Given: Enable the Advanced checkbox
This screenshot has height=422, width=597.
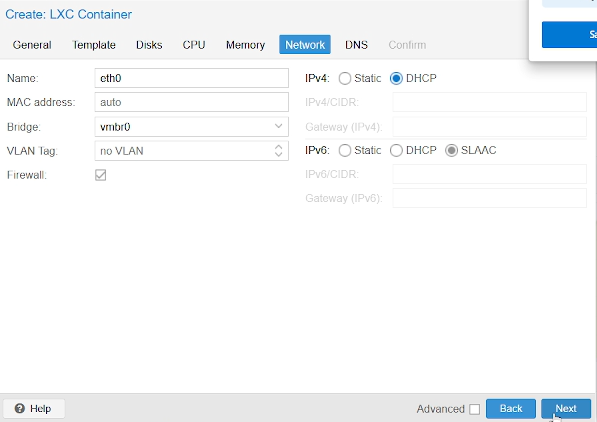Looking at the screenshot, I should [x=474, y=409].
